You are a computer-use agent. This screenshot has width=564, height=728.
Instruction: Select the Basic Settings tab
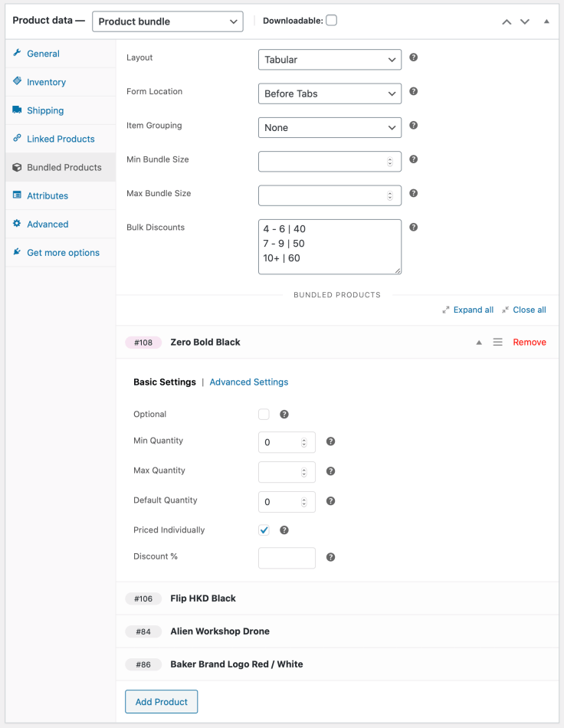tap(165, 382)
